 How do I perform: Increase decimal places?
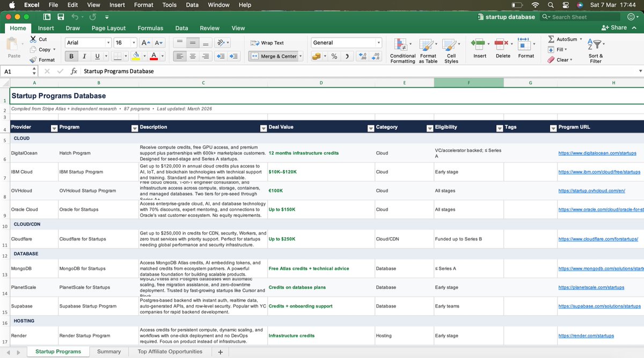(x=362, y=56)
